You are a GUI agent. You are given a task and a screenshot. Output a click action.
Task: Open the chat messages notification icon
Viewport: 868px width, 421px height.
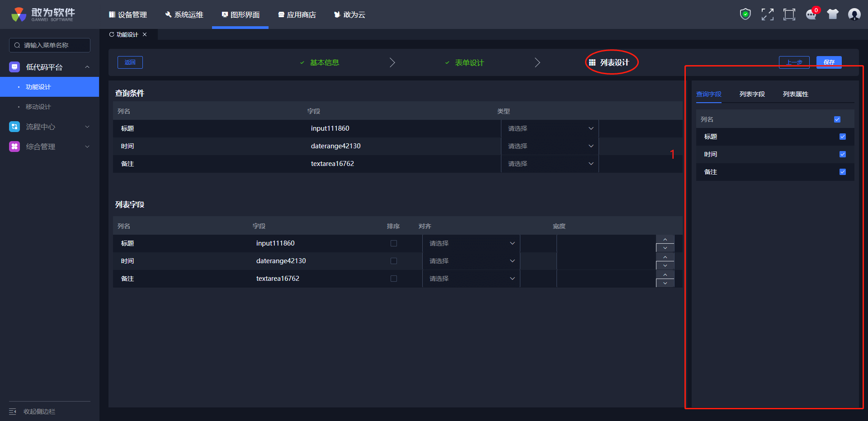[x=811, y=14]
